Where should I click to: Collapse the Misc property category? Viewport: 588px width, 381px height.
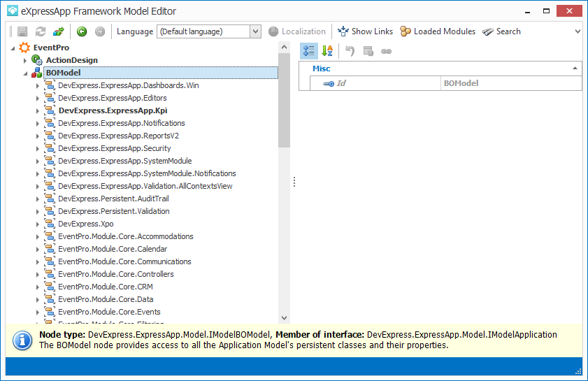575,69
